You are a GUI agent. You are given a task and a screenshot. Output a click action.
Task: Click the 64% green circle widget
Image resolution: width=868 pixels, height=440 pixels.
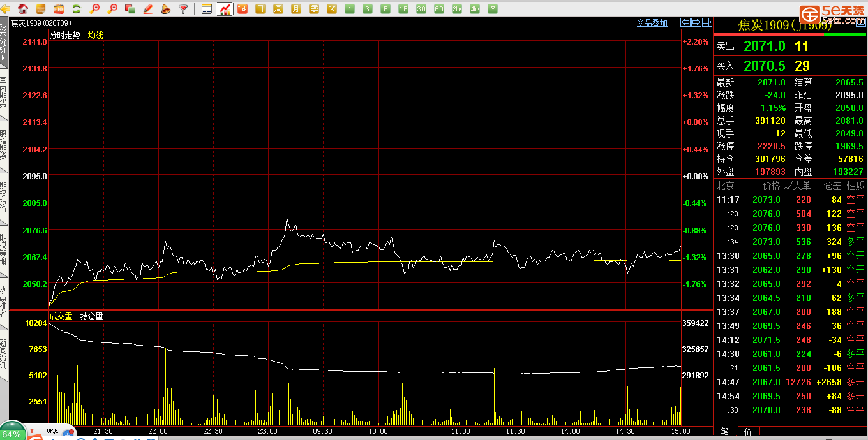[x=11, y=432]
